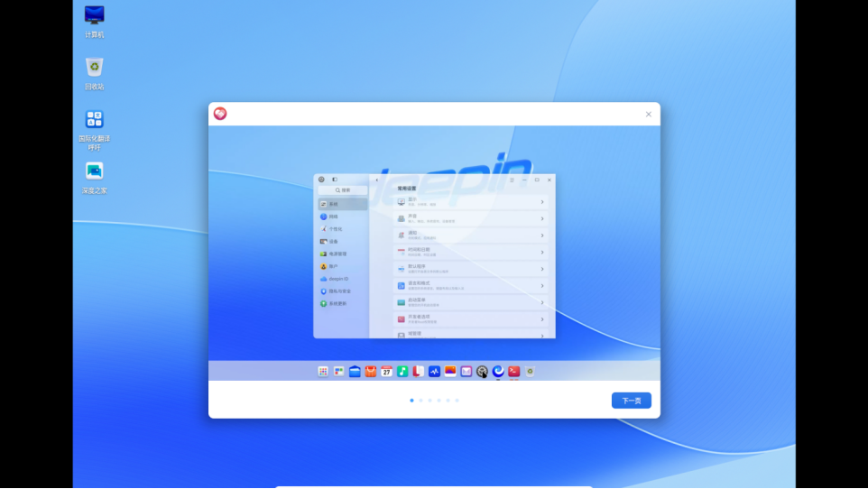
Task: Toggle the sidebar icon in previewed settings window
Action: [335, 180]
